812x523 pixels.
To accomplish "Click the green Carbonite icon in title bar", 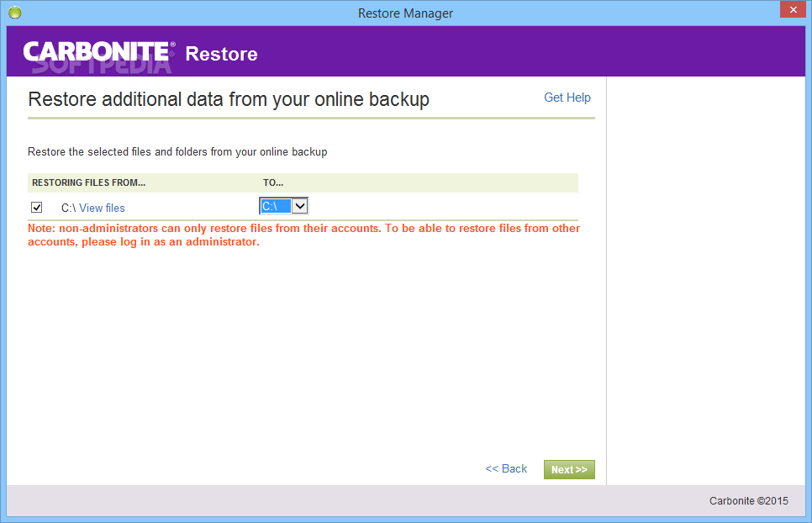I will (14, 13).
